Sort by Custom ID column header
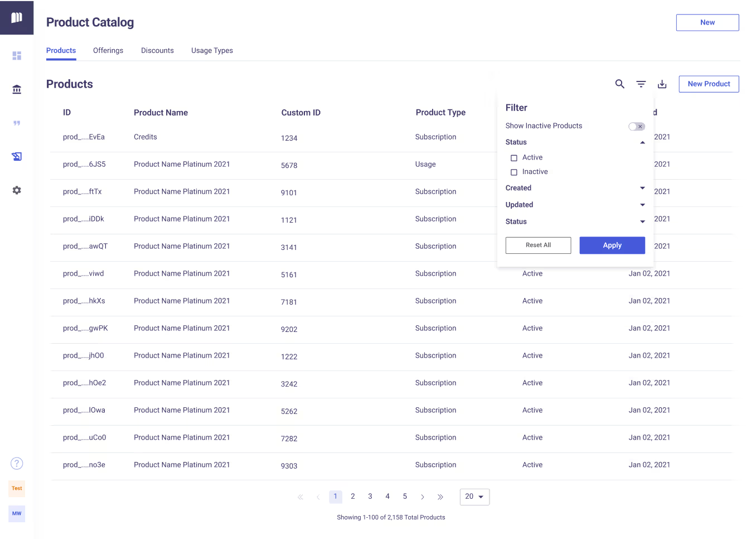756x539 pixels. 301,113
